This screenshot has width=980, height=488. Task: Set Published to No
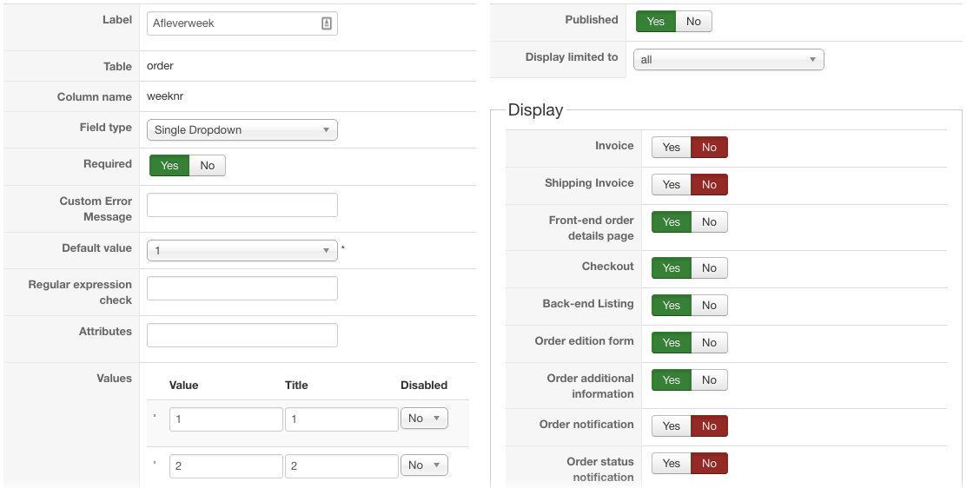[693, 22]
